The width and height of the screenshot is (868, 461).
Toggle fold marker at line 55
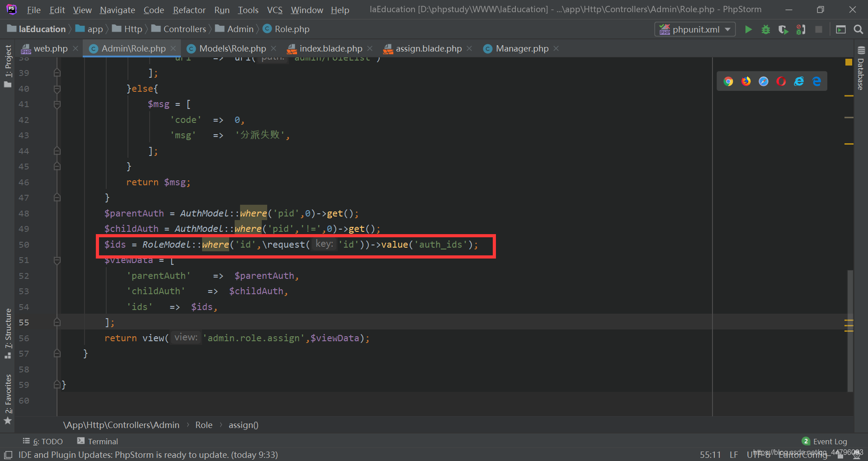[x=57, y=322]
